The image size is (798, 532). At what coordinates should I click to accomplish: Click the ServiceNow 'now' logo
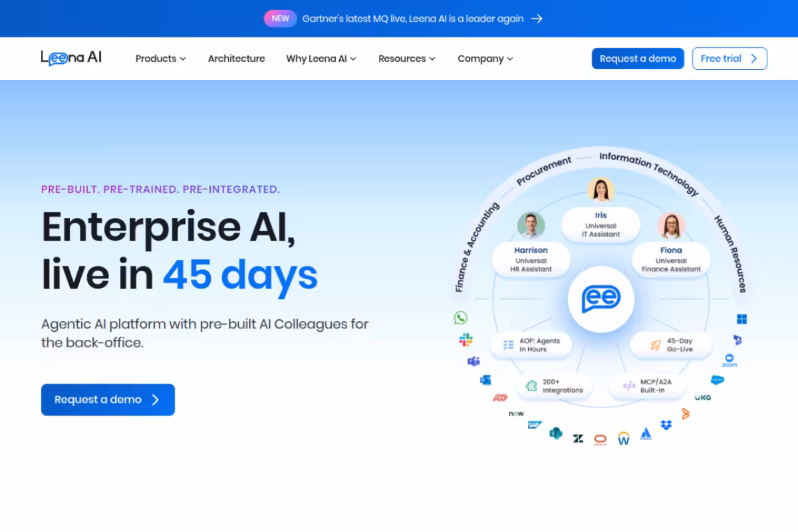tap(516, 414)
